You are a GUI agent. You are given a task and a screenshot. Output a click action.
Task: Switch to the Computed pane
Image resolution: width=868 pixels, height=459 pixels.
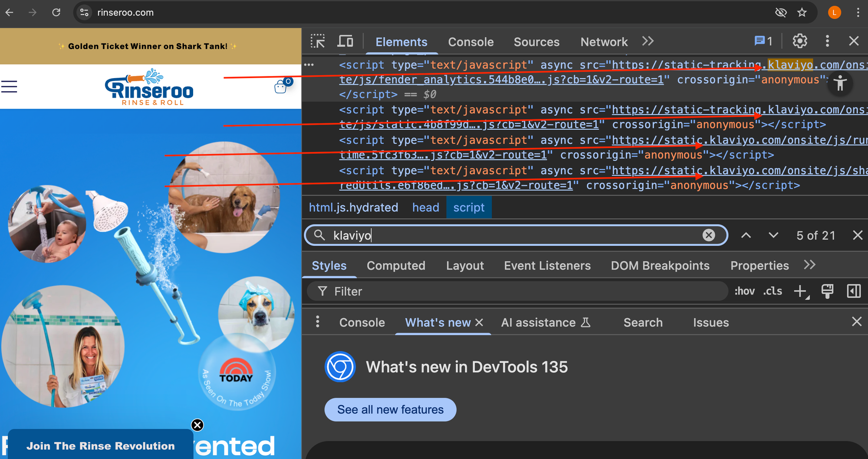coord(396,266)
